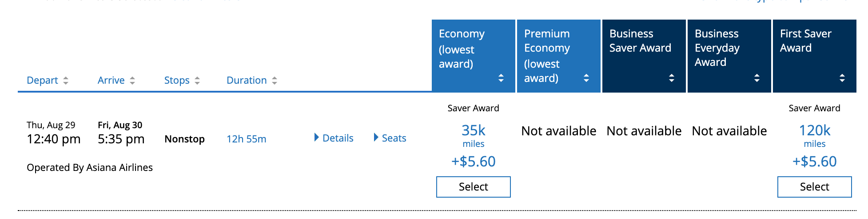This screenshot has height=219, width=868.
Task: Click the Duration column header link
Action: pos(247,81)
